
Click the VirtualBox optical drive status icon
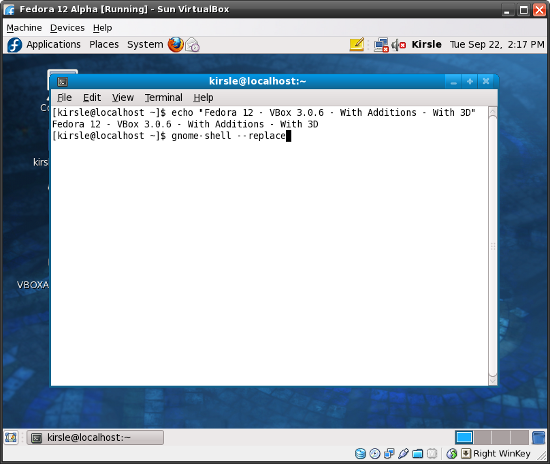click(x=375, y=453)
